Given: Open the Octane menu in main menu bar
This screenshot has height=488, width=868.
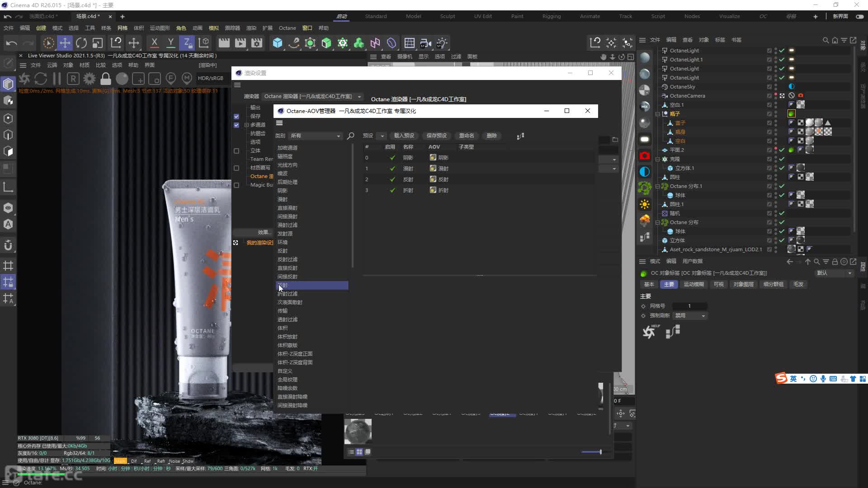Looking at the screenshot, I should [x=287, y=28].
